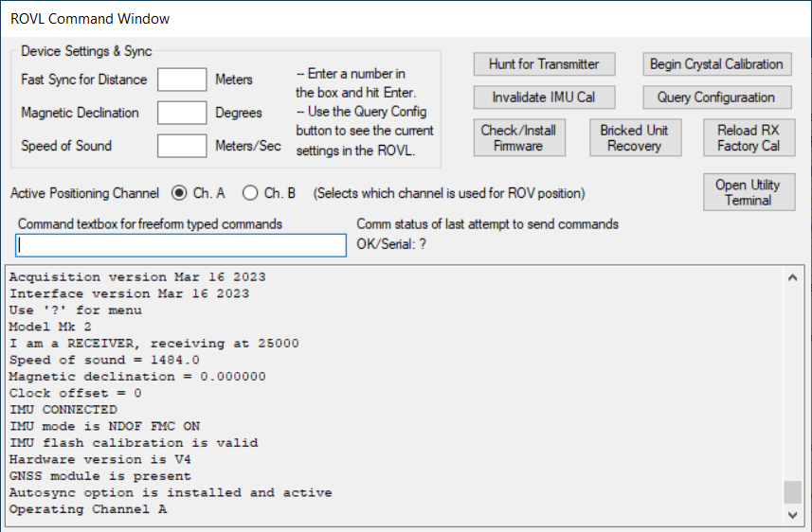Launch Bricked Unit Recovery
This screenshot has height=532, width=812.
point(634,138)
